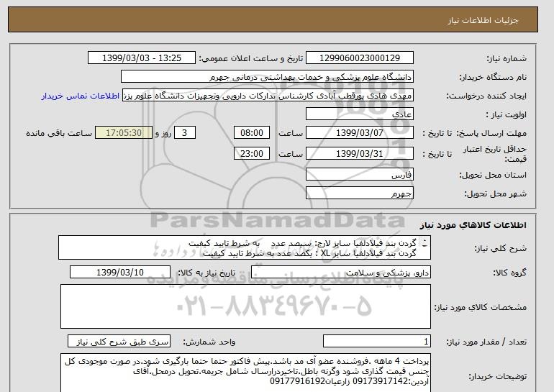Click the buyer notes text area

tap(245, 373)
